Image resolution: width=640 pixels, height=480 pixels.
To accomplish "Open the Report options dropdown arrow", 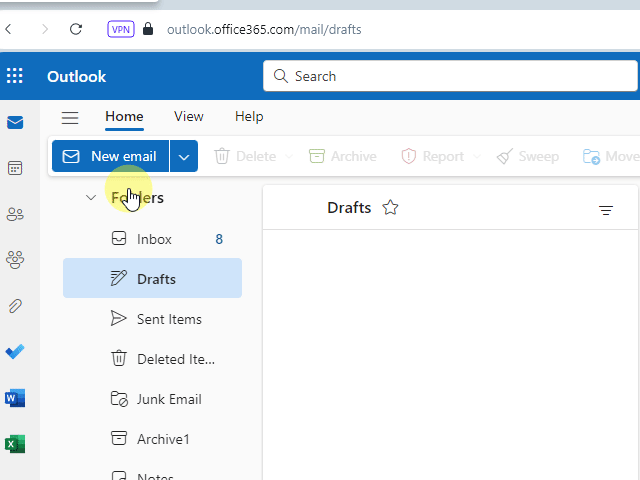I will point(477,156).
